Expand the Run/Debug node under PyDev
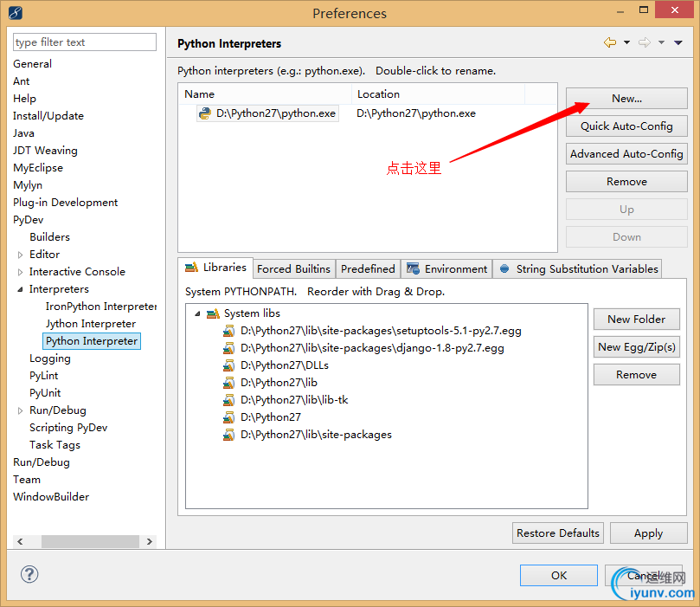This screenshot has width=700, height=607. pyautogui.click(x=20, y=410)
